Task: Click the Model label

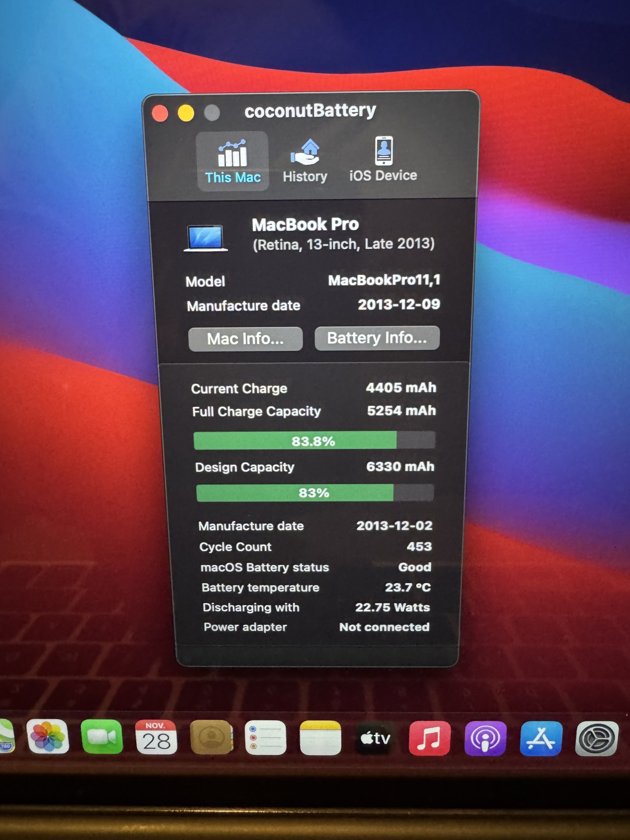Action: point(205,281)
